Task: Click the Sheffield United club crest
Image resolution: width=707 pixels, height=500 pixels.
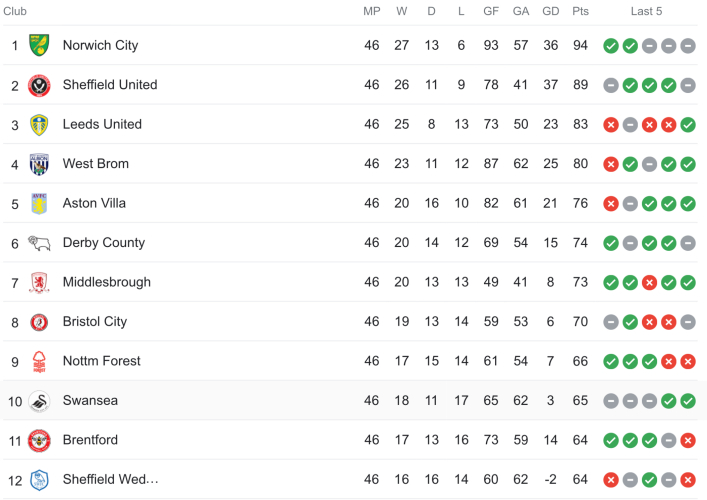Action: (39, 85)
